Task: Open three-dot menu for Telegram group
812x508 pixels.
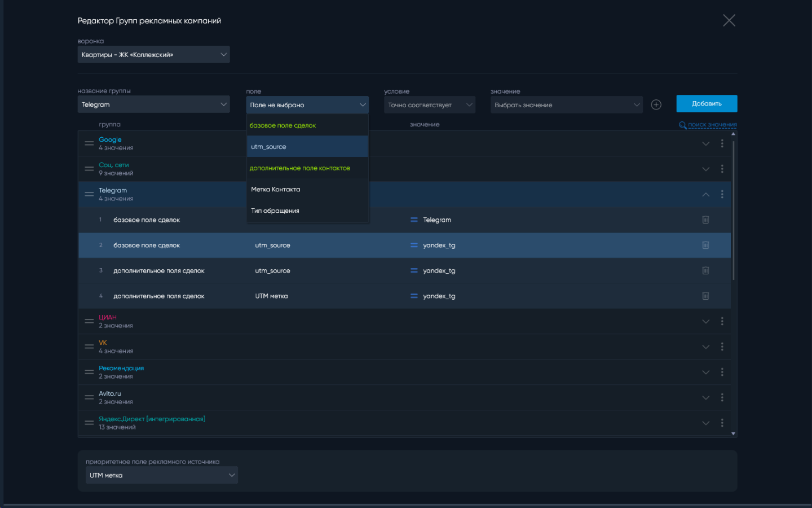Action: pyautogui.click(x=722, y=194)
